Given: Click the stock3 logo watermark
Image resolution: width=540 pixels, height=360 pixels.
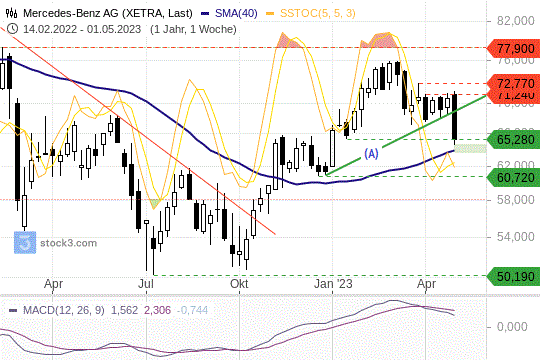Looking at the screenshot, I should click(x=25, y=243).
